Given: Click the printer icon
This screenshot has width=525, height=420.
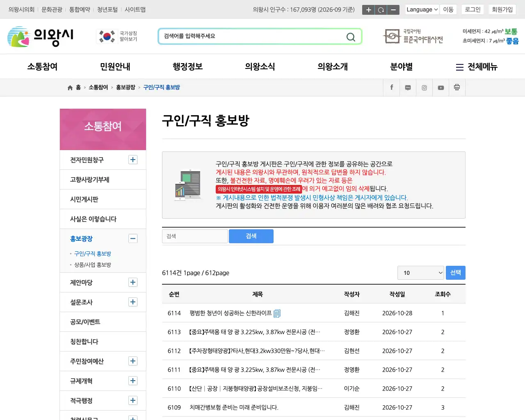Looking at the screenshot, I should [x=457, y=87].
